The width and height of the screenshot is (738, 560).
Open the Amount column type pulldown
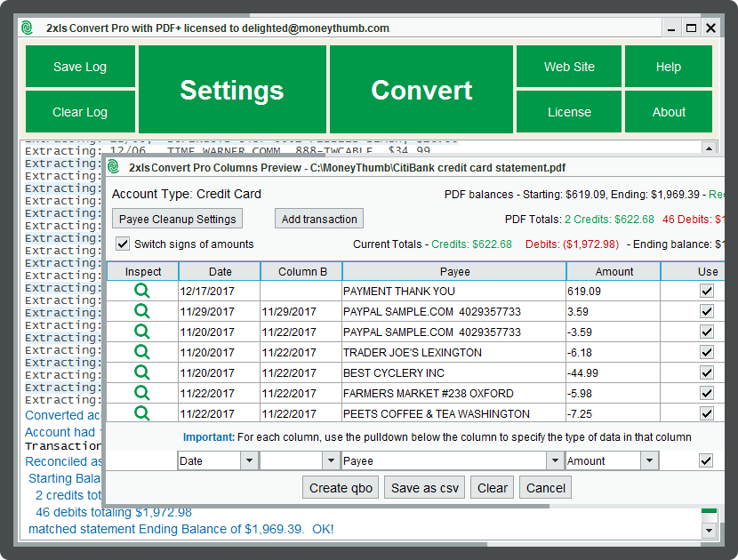[649, 461]
